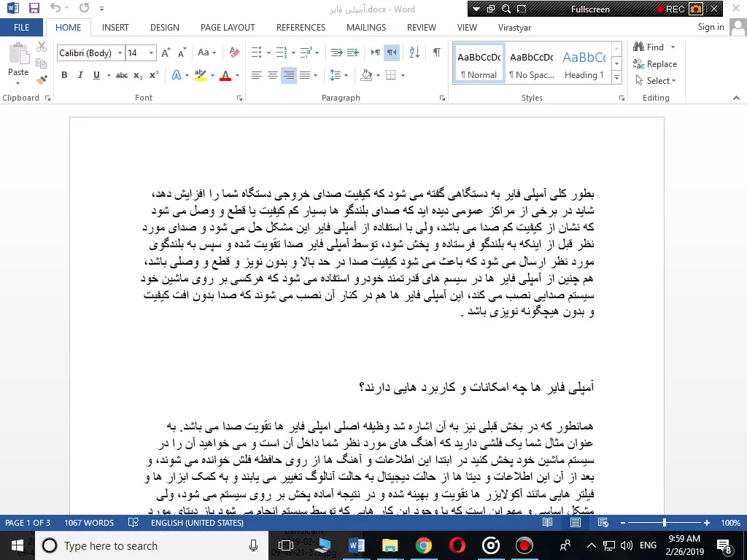Expand the font size dropdown
The image size is (747, 560).
(152, 53)
